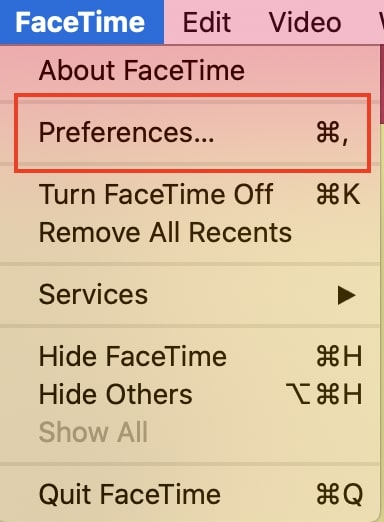384x522 pixels.
Task: Click the ⌘, shortcut symbol beside Preferences
Action: coord(332,132)
